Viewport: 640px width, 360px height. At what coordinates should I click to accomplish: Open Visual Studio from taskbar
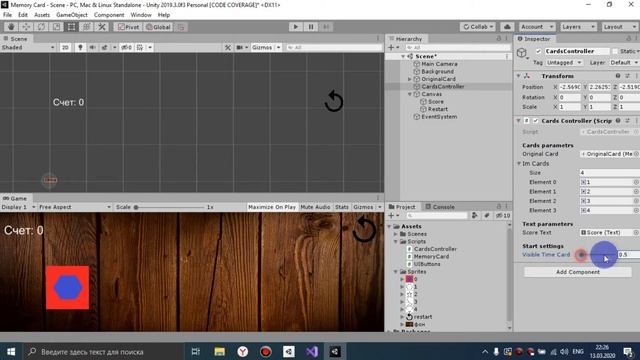tap(311, 351)
